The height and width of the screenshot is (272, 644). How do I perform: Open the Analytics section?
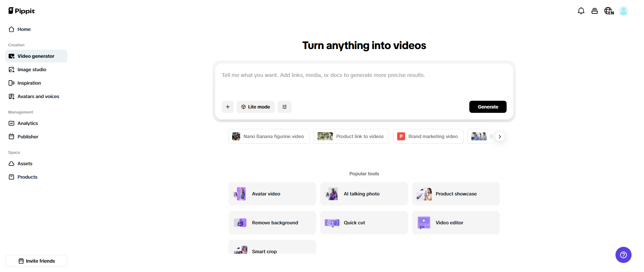(x=28, y=123)
